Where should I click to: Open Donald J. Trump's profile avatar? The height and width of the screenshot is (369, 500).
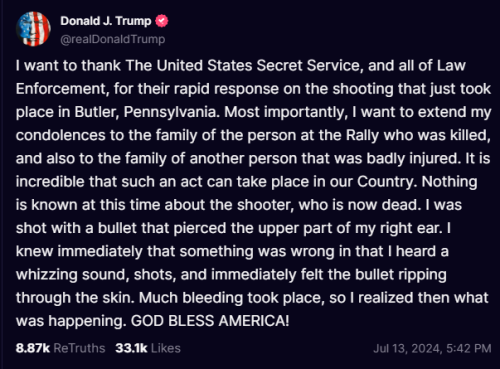point(33,29)
